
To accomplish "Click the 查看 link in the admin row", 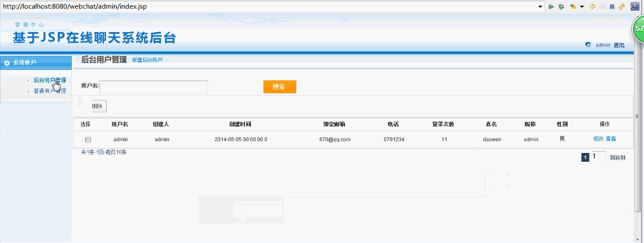I will pyautogui.click(x=611, y=139).
